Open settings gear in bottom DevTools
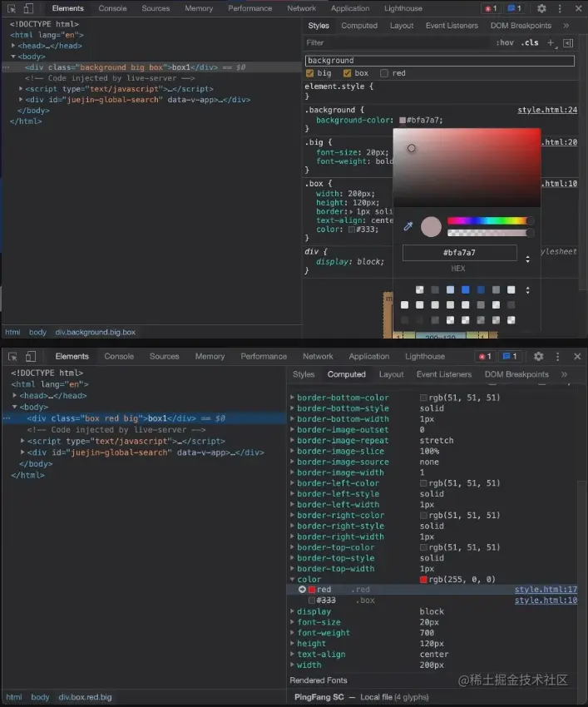 pos(538,357)
